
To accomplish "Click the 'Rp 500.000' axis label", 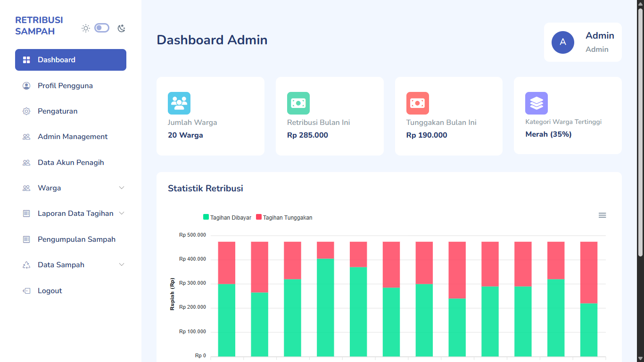I will [x=192, y=235].
